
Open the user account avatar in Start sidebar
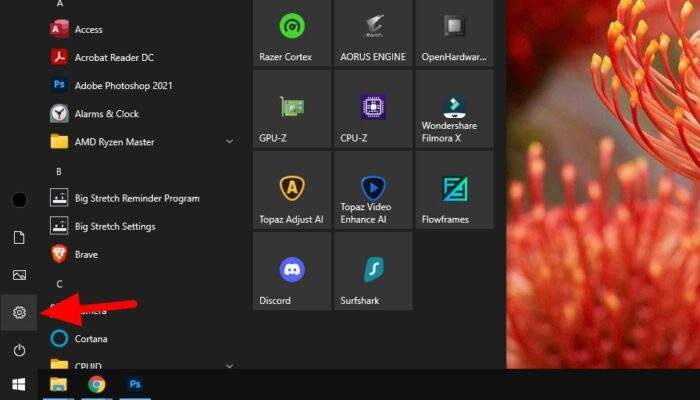click(19, 200)
